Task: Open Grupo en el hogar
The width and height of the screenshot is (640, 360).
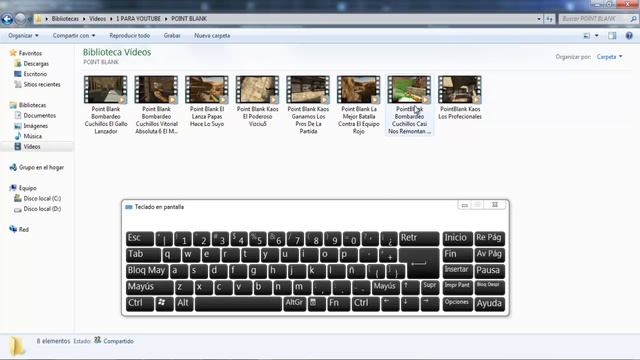Action: pos(37,167)
